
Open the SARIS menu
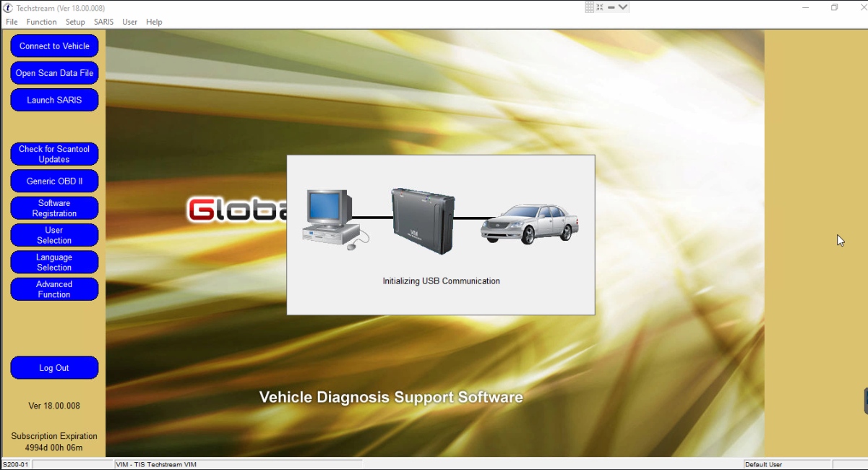click(103, 22)
